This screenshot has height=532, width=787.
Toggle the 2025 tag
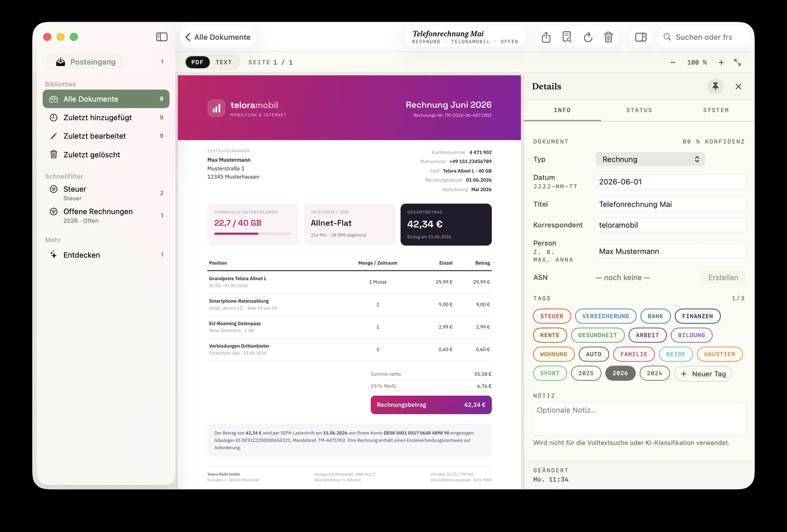pyautogui.click(x=586, y=373)
